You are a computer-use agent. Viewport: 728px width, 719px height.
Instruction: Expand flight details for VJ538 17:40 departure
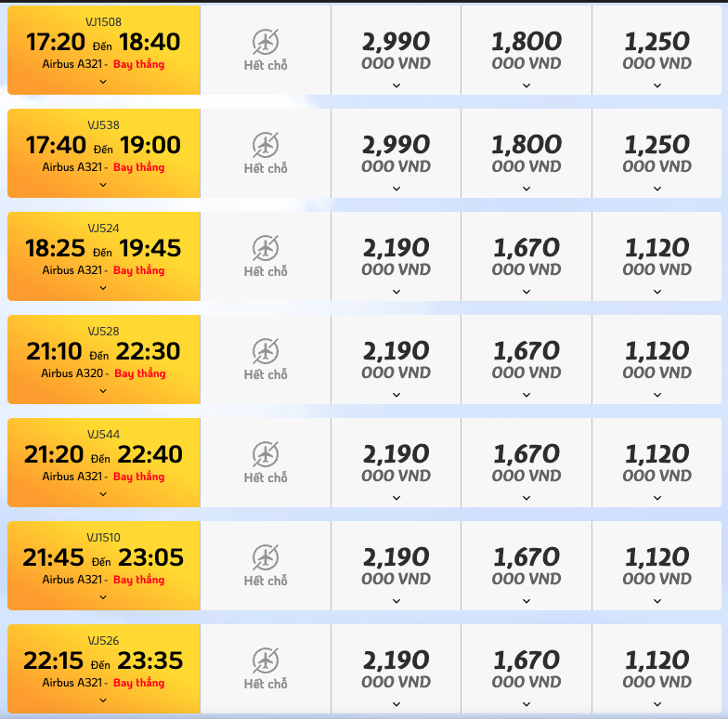[x=103, y=185]
